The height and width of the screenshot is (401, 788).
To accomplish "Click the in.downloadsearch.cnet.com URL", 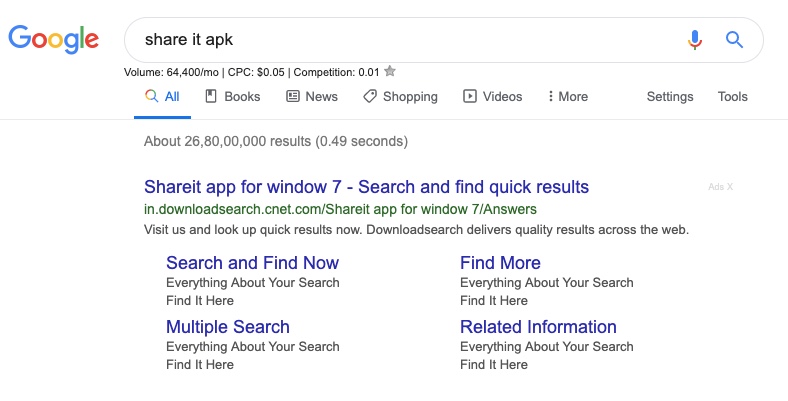I will point(340,209).
